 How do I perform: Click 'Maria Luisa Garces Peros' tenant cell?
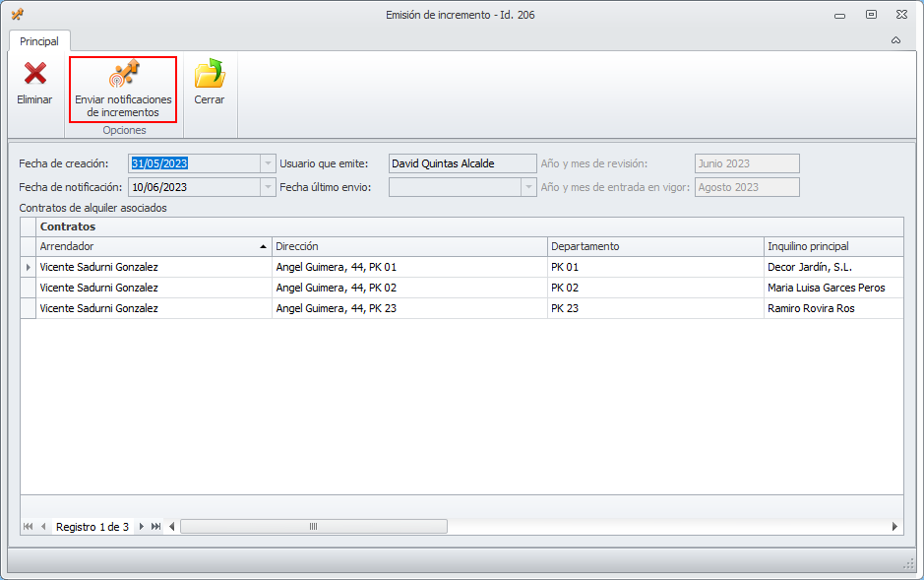tap(833, 288)
